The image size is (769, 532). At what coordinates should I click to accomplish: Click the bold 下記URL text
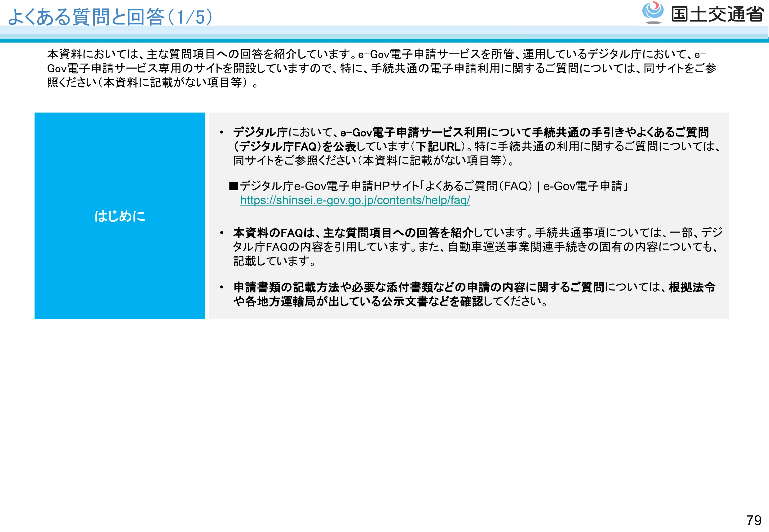pos(438,147)
